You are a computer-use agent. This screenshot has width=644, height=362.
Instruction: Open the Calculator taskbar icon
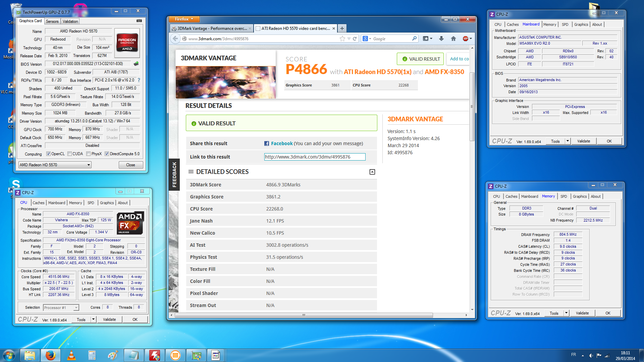click(x=92, y=355)
